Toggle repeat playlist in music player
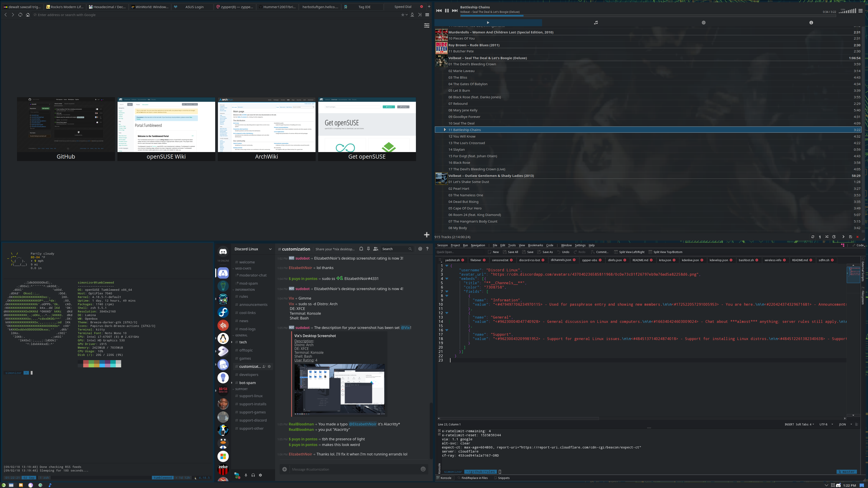Viewport: 868px width, 488px height. pyautogui.click(x=813, y=237)
